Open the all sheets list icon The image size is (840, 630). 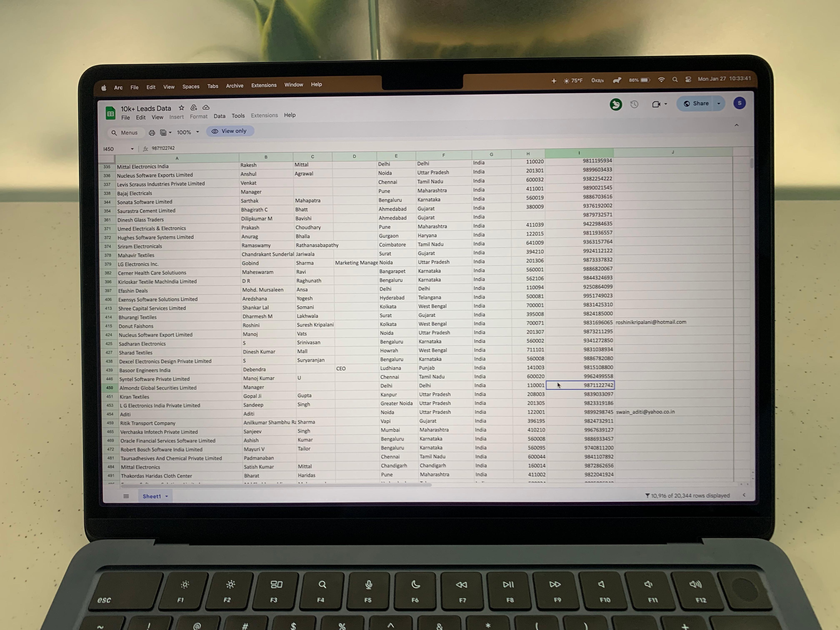[126, 496]
